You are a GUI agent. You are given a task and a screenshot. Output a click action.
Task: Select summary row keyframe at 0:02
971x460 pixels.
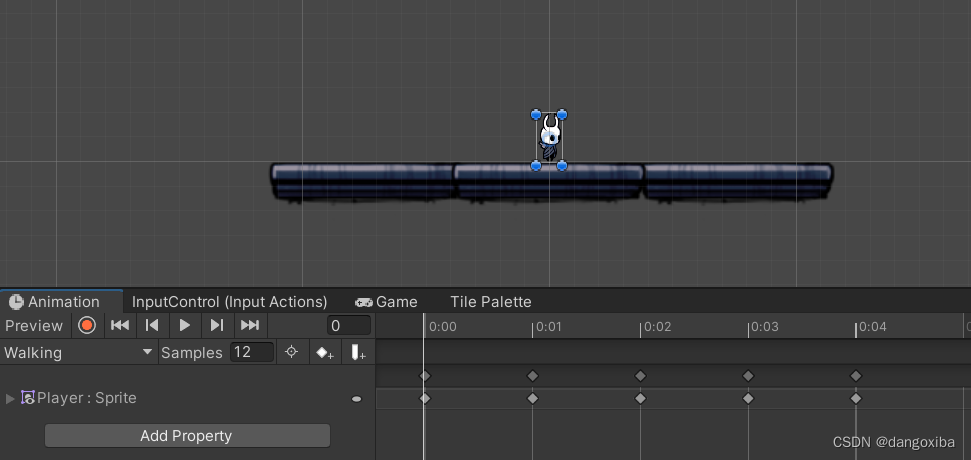click(640, 376)
